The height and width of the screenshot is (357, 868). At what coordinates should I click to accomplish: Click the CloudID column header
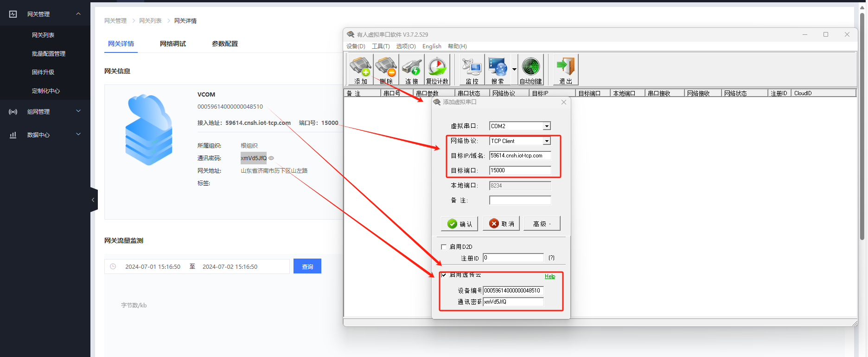click(x=823, y=93)
